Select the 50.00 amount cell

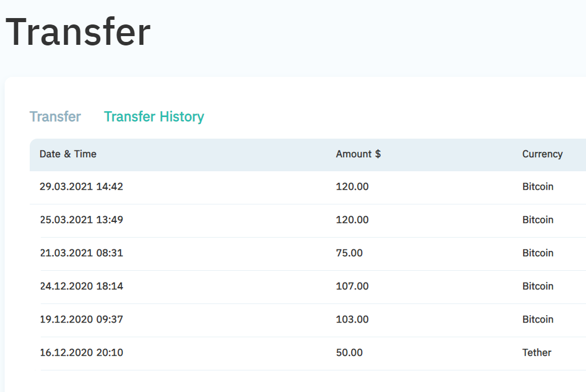(x=349, y=353)
